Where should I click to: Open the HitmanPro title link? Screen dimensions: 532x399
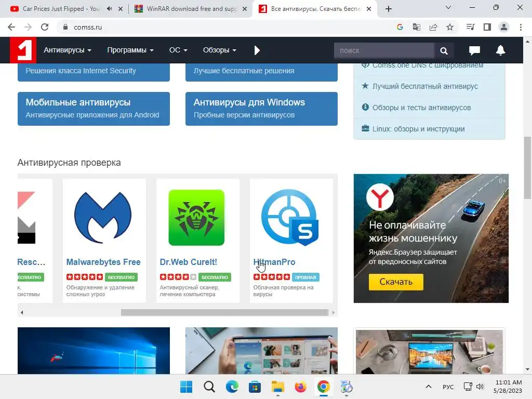pos(274,262)
